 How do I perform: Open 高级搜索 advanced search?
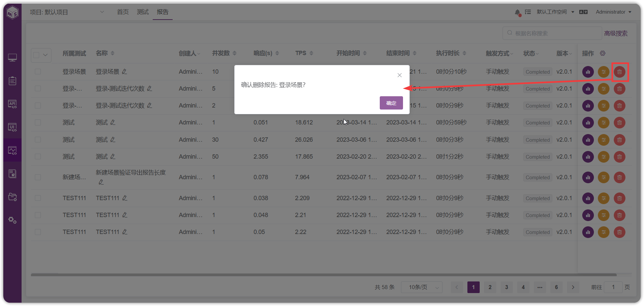coord(616,34)
